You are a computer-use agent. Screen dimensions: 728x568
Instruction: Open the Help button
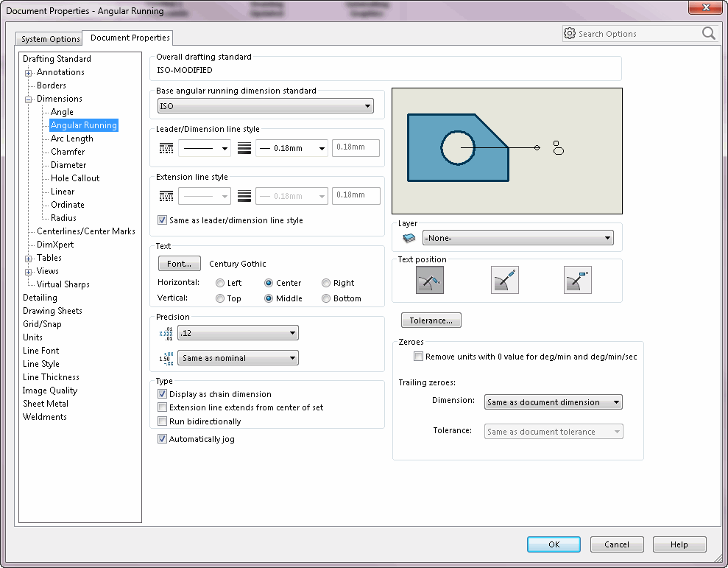(x=679, y=544)
